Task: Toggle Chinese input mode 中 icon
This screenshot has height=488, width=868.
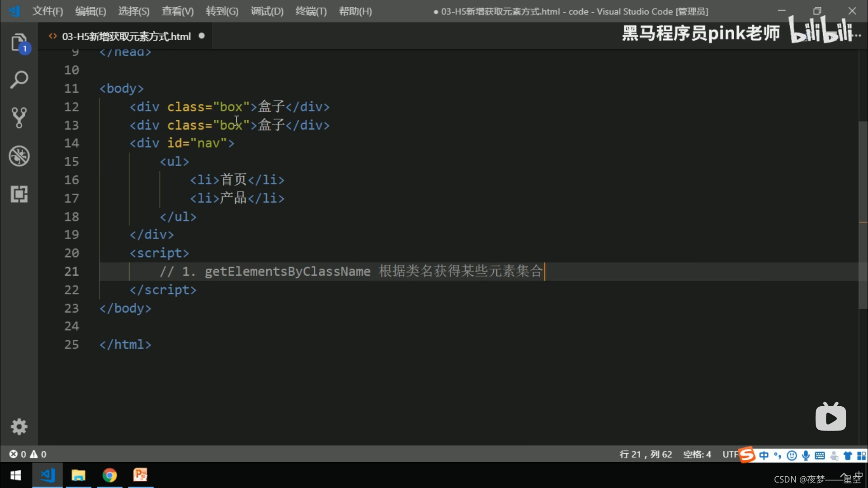Action: coord(764,455)
